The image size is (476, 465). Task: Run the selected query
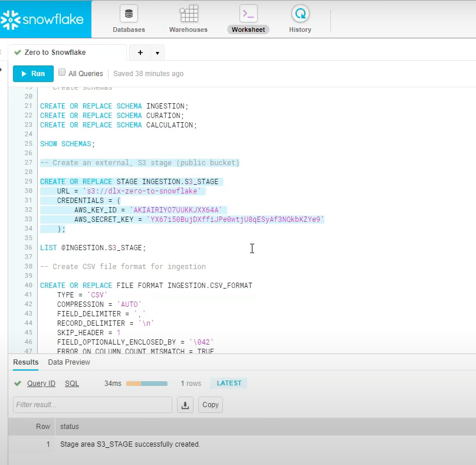(x=33, y=74)
